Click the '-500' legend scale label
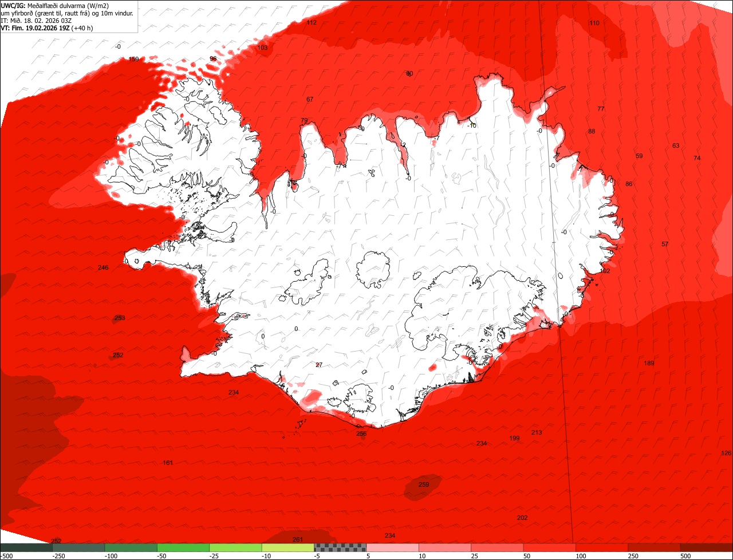This screenshot has height=560, width=733. [6, 556]
